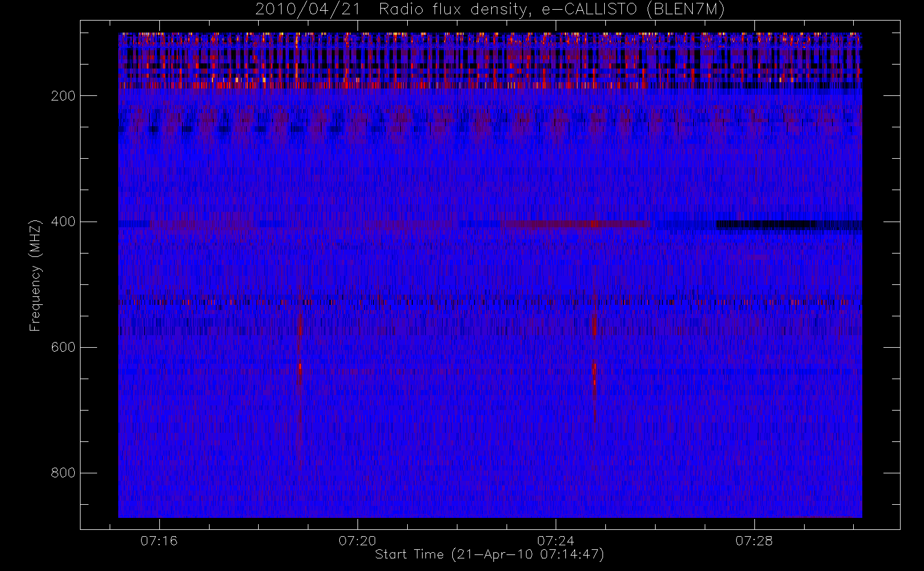
Task: Click the 400 frequency tick label
Action: (x=63, y=222)
